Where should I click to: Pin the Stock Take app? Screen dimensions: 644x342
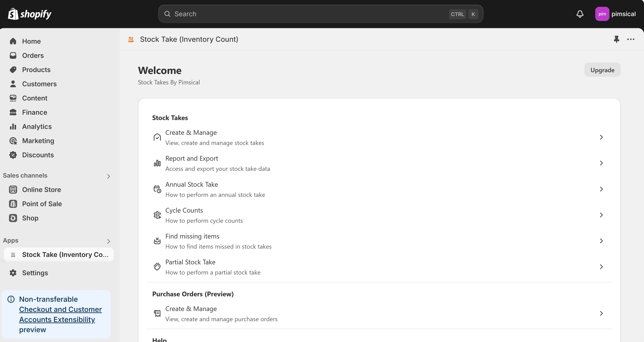[x=617, y=39]
